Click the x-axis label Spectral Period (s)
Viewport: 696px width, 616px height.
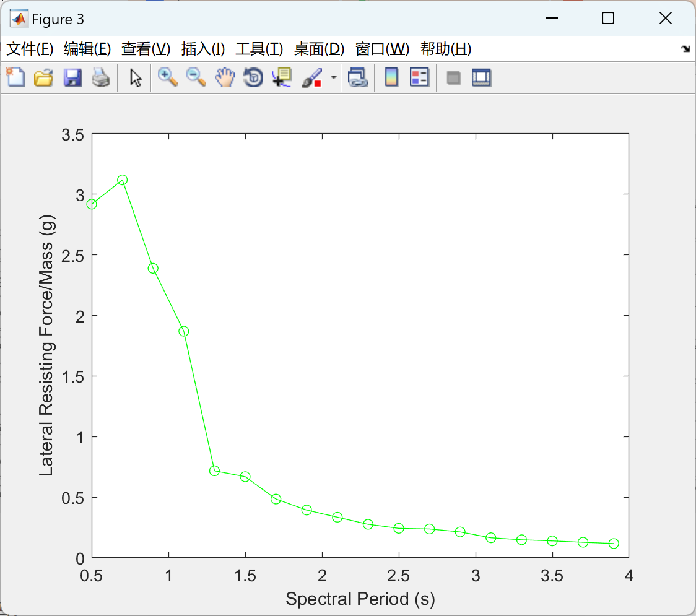coord(360,599)
